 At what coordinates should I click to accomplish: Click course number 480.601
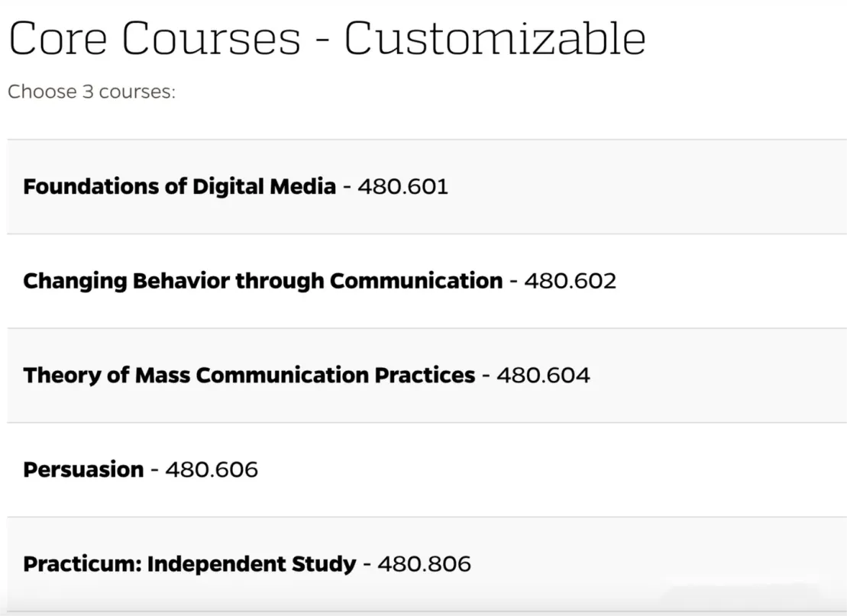(402, 186)
